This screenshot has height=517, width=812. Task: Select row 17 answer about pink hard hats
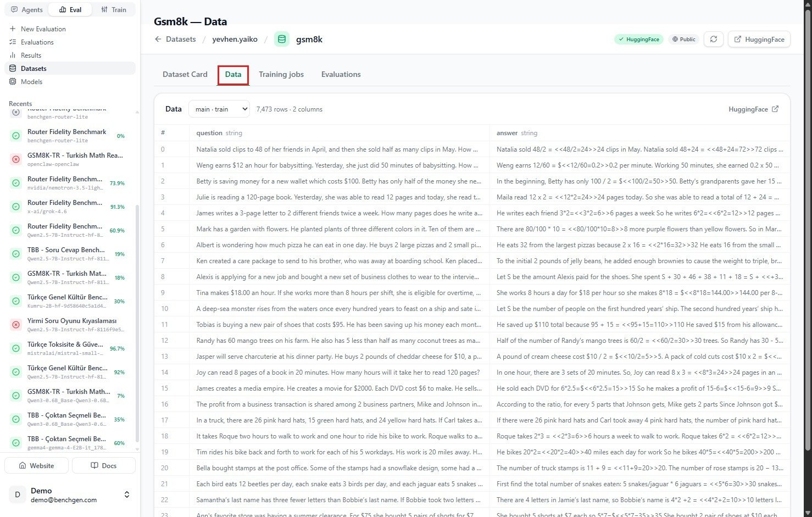[639, 420]
